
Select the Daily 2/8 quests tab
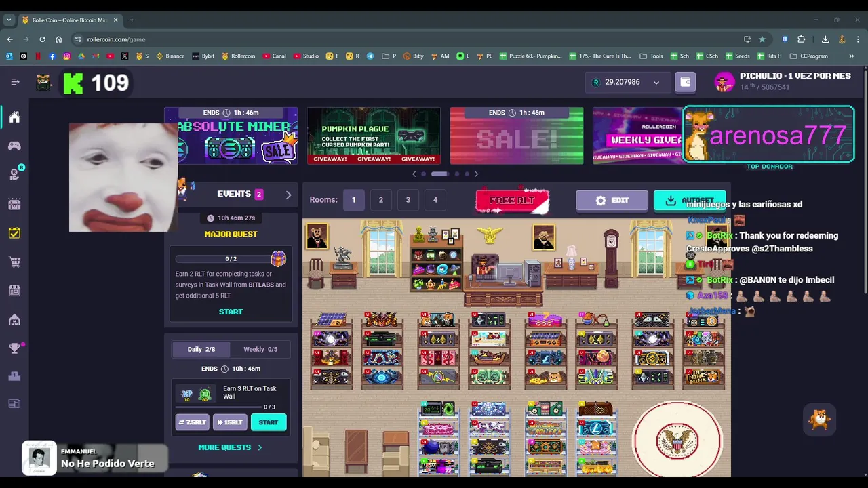pyautogui.click(x=201, y=349)
